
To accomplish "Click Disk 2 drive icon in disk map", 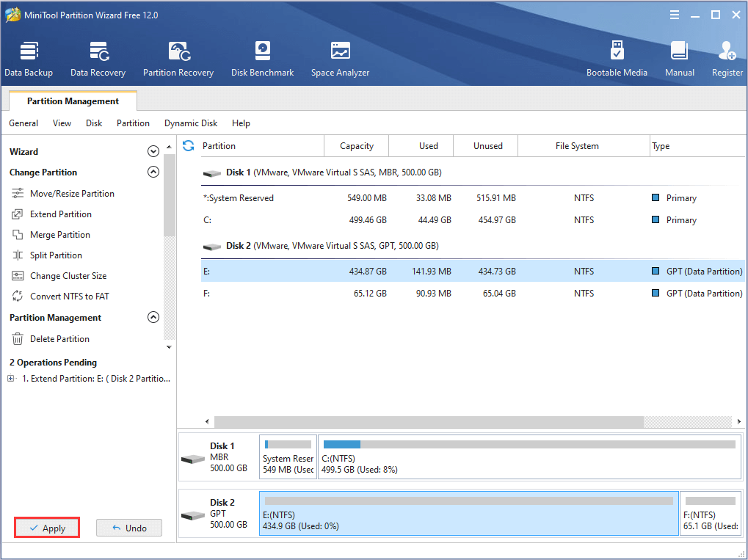I will pos(193,516).
